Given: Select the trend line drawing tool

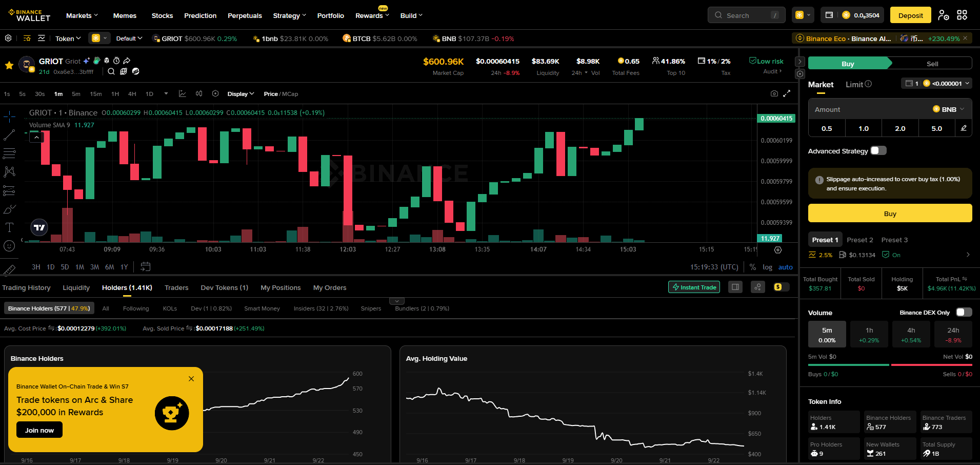Looking at the screenshot, I should pyautogui.click(x=9, y=135).
